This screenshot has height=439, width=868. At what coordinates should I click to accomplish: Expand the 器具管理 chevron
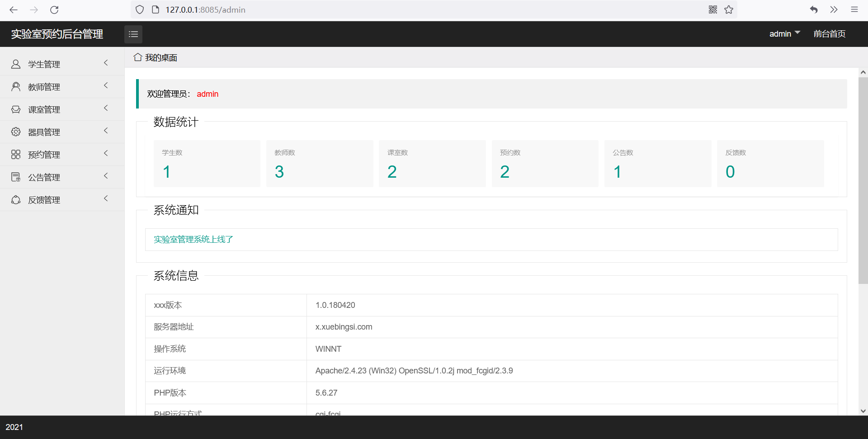(x=106, y=131)
